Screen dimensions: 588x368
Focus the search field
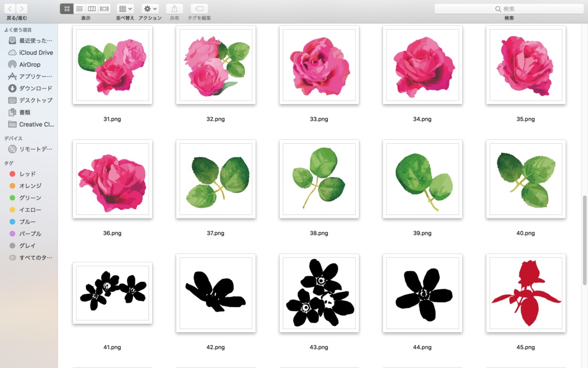pos(509,9)
